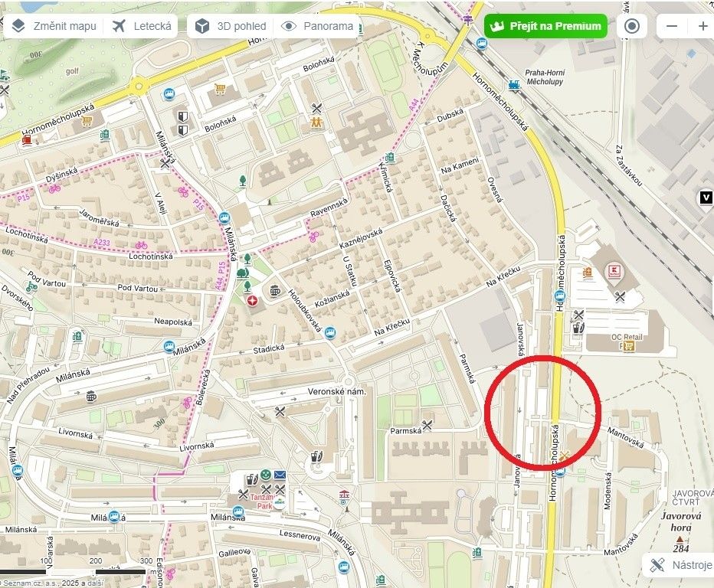Open the Nástroje tools menu
Image resolution: width=714 pixels, height=588 pixels.
(680, 565)
